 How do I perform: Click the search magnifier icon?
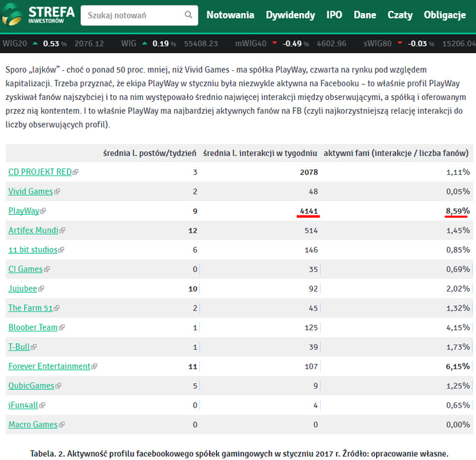point(189,15)
